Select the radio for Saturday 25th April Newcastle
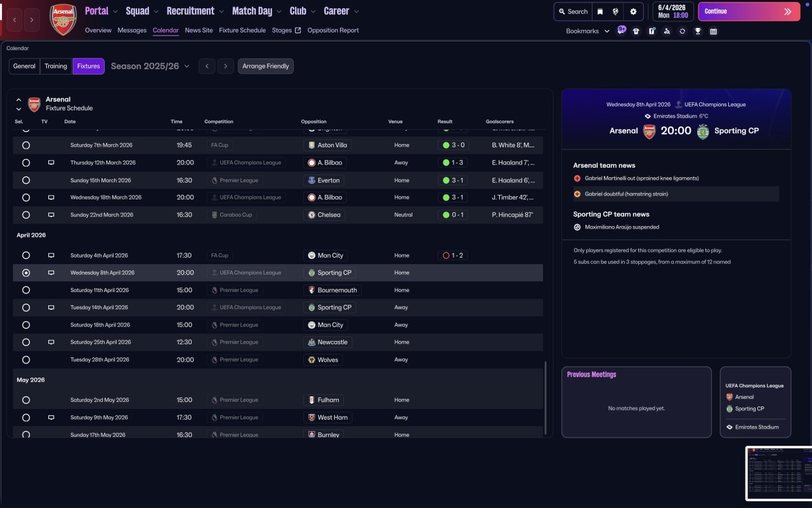Viewport: 812px width, 508px height. click(x=26, y=342)
